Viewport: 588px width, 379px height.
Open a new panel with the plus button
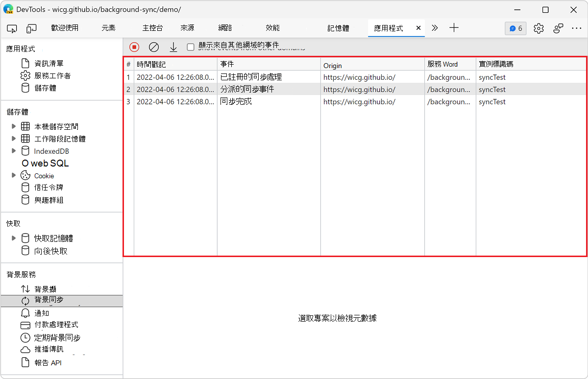[x=454, y=28]
